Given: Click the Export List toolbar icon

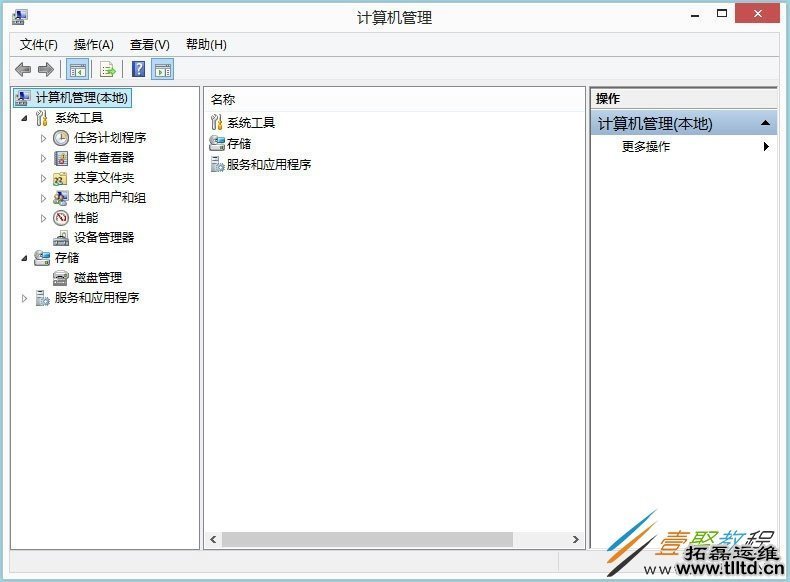Looking at the screenshot, I should click(108, 70).
